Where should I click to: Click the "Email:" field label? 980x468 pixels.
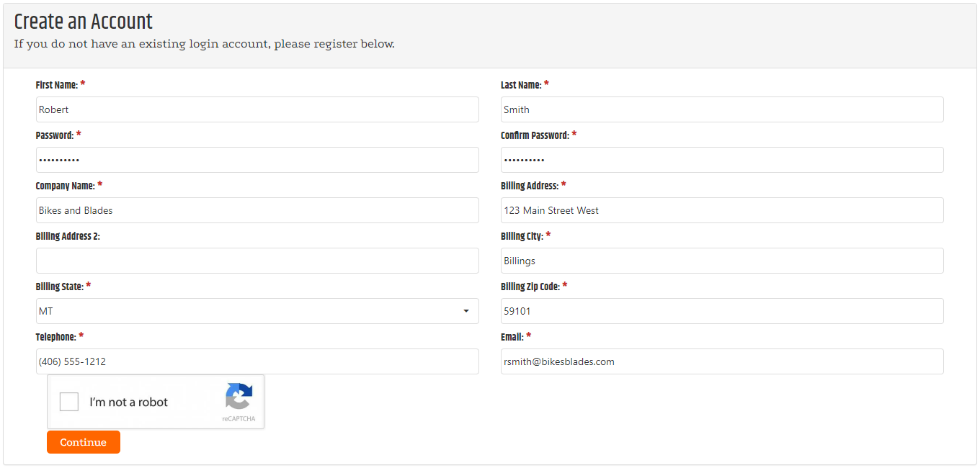point(512,337)
